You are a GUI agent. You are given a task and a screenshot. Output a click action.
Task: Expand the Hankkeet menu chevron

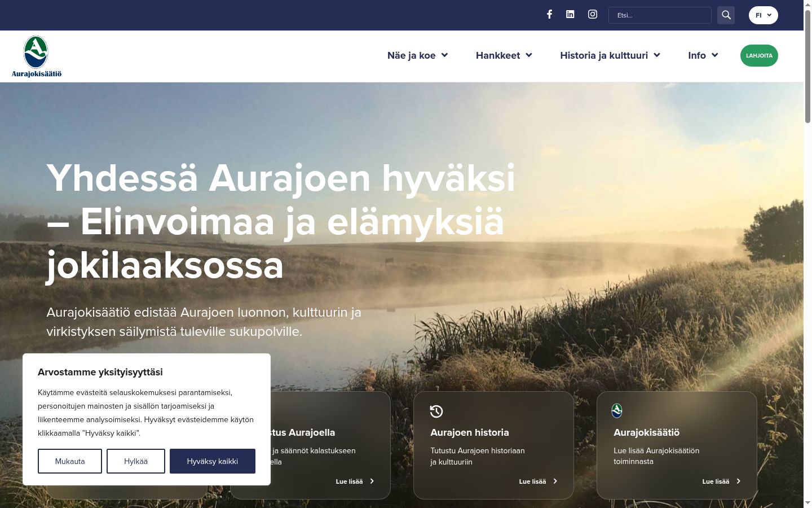[529, 55]
